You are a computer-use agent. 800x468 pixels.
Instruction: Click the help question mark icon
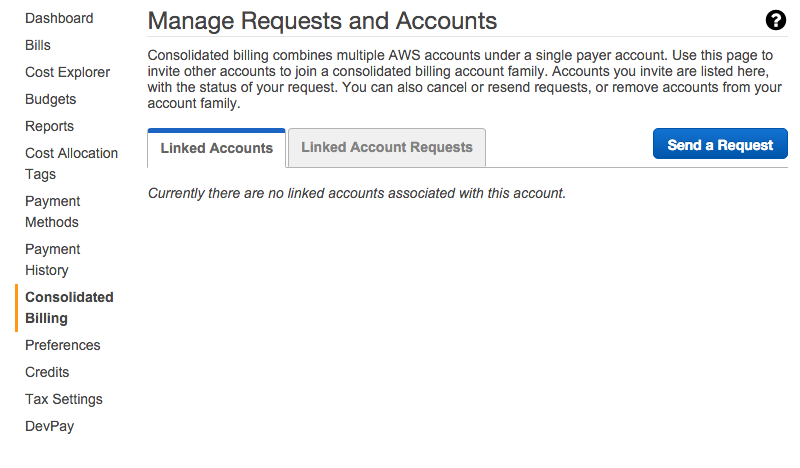pos(776,20)
